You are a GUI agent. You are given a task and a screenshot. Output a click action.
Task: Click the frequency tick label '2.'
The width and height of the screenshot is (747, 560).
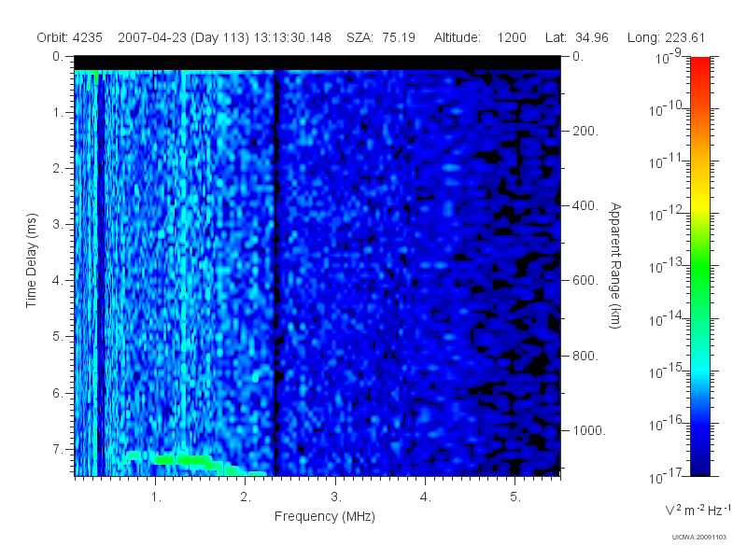click(246, 497)
